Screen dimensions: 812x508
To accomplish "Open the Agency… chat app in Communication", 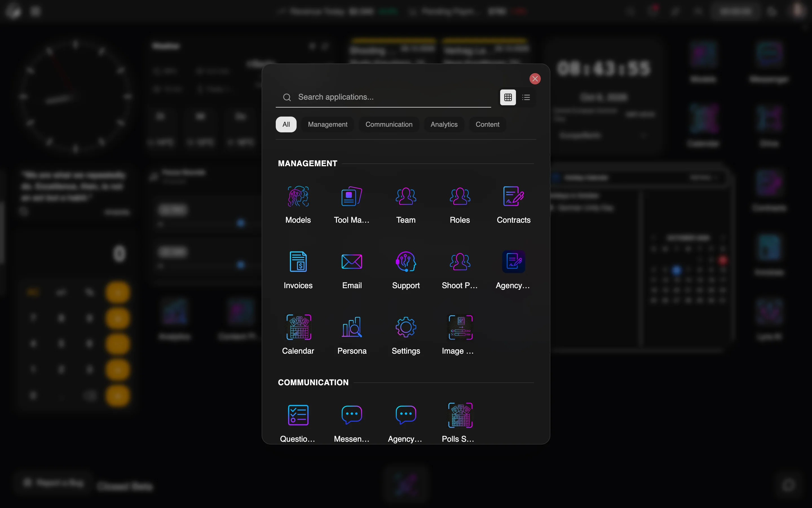I will click(406, 423).
